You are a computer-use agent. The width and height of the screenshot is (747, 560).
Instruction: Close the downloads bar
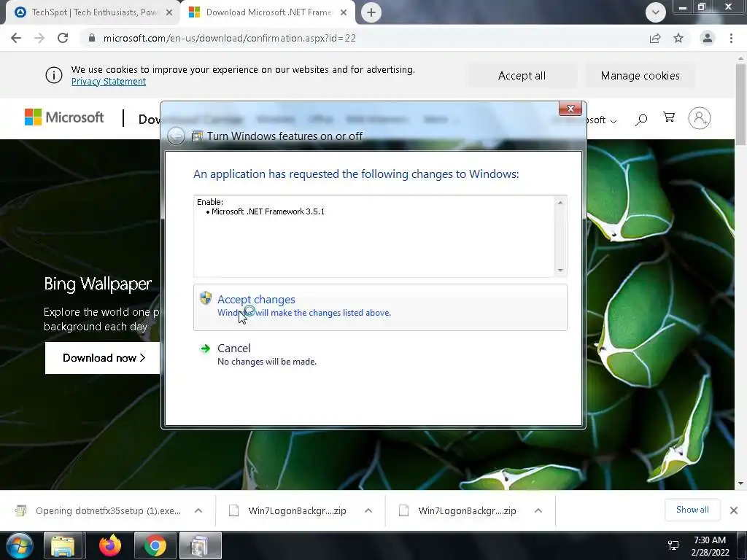tap(734, 510)
